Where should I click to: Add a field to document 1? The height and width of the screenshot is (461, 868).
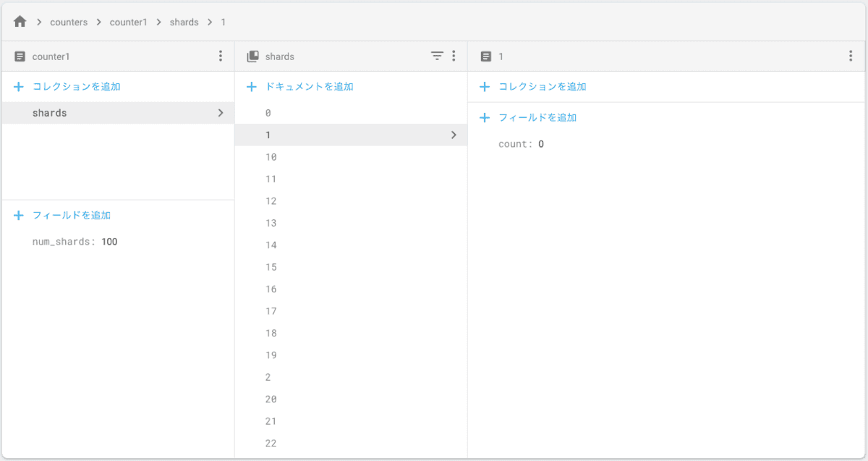537,117
